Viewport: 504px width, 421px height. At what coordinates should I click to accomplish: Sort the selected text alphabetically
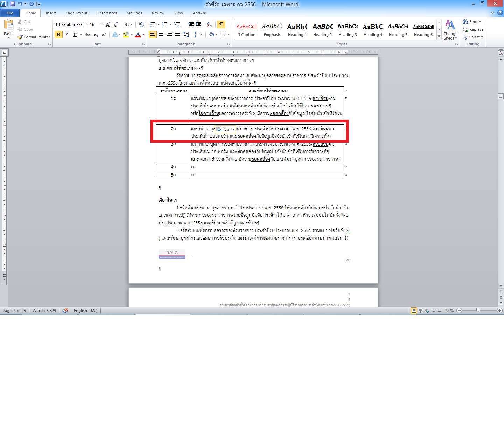tap(209, 24)
